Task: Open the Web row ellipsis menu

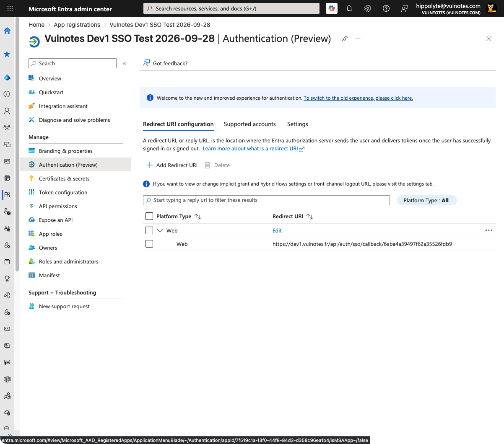Action: (489, 230)
